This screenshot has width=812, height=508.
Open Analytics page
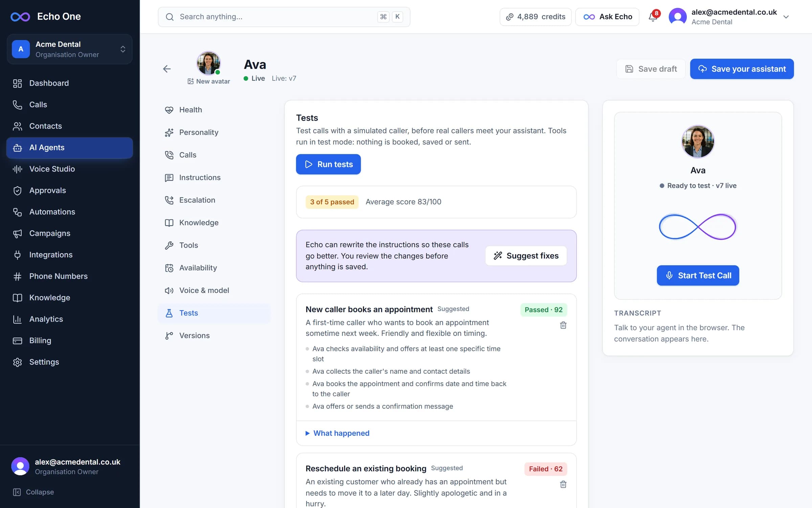(69, 319)
